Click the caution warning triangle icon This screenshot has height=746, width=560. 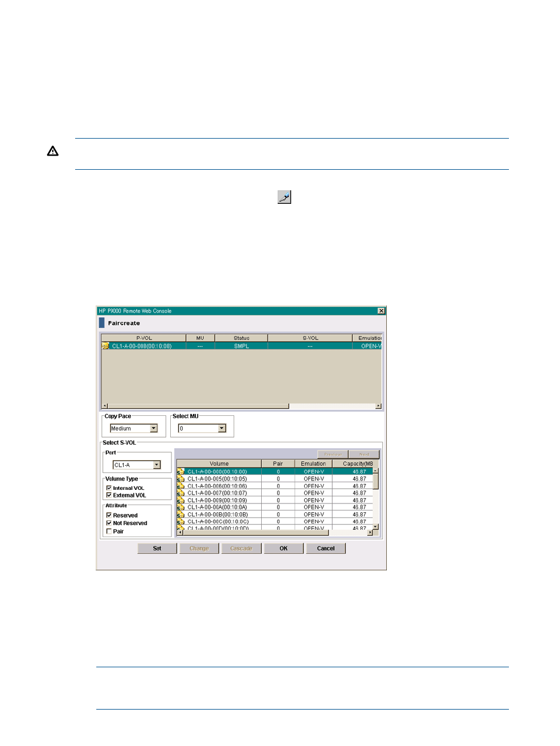tap(53, 152)
